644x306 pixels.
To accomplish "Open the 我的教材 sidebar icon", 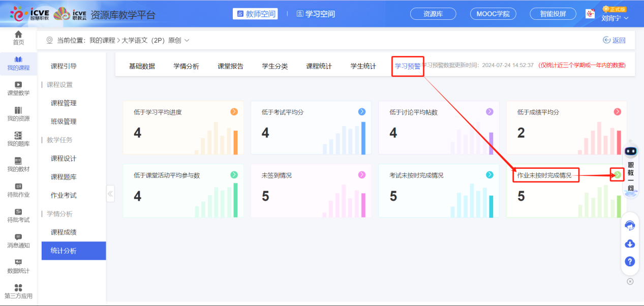I will pyautogui.click(x=18, y=164).
